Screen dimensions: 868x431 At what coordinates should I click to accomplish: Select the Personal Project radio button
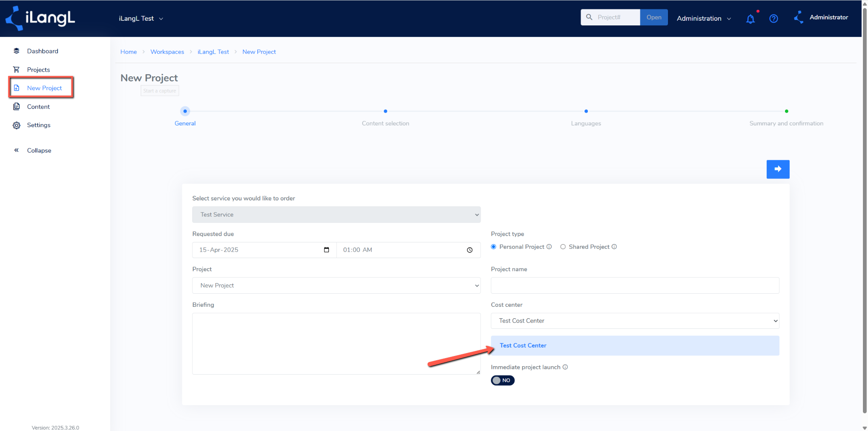tap(493, 247)
